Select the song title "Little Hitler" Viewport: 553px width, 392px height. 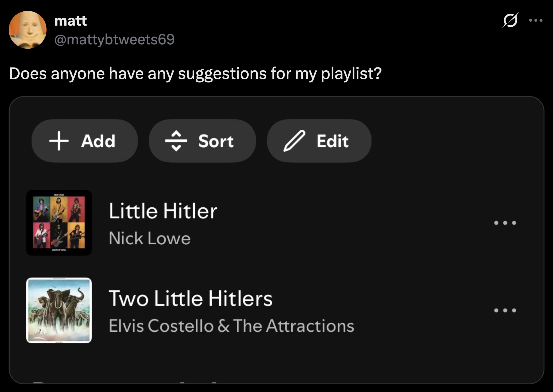163,211
